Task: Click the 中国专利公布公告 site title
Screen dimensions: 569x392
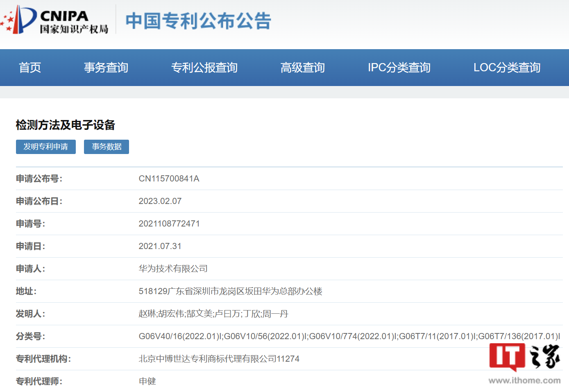Action: click(x=198, y=21)
